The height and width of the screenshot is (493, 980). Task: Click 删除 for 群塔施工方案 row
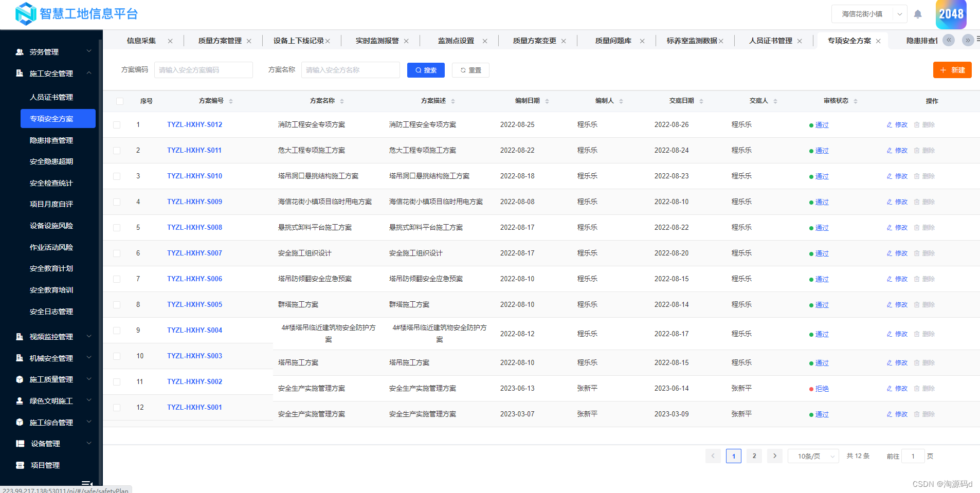pyautogui.click(x=924, y=305)
